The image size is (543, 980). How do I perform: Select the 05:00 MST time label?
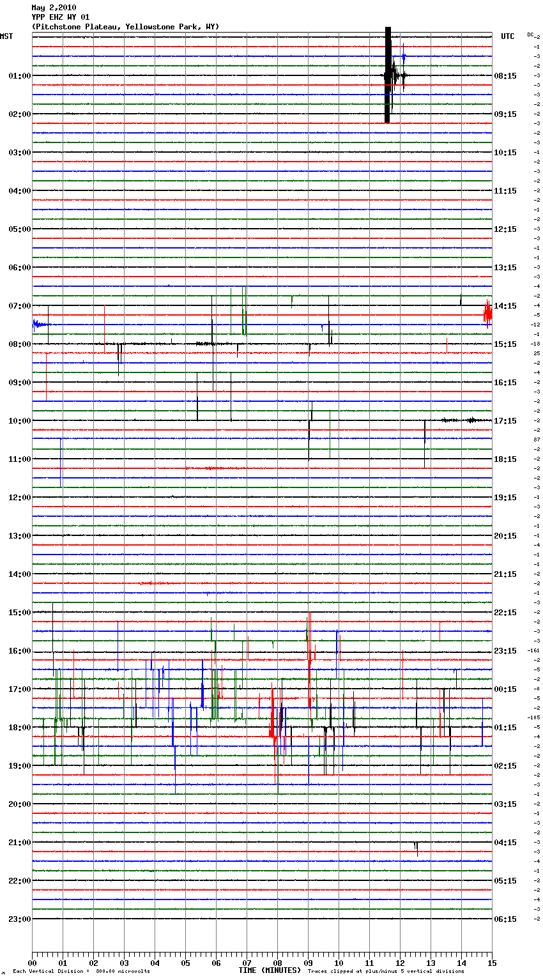point(19,229)
